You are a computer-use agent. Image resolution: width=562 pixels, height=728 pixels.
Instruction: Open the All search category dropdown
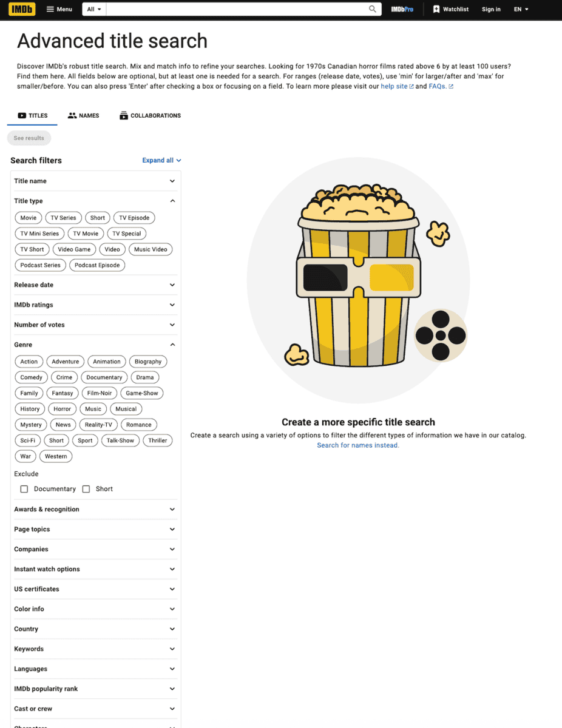click(94, 9)
